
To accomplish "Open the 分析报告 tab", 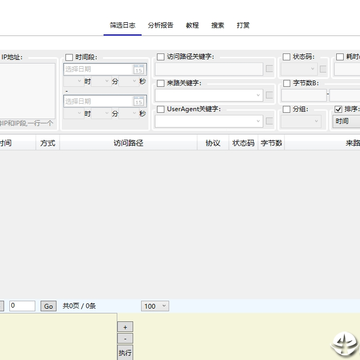I will [x=161, y=25].
